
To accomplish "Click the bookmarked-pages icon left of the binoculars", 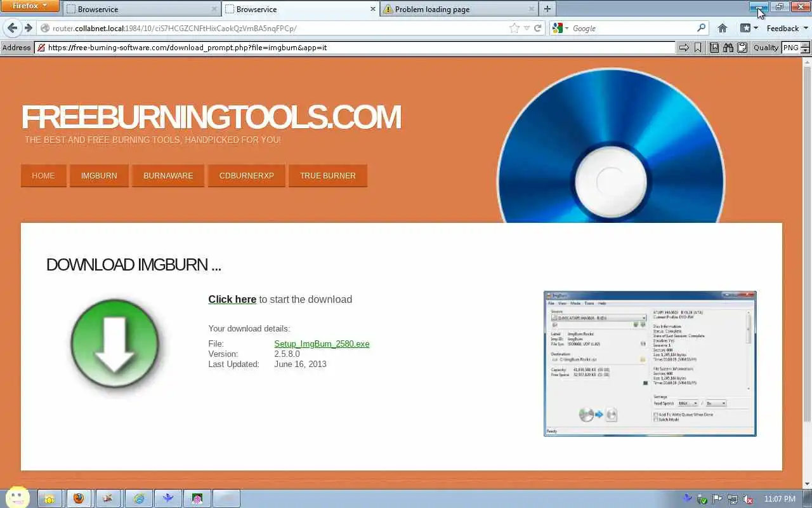I will tap(714, 48).
